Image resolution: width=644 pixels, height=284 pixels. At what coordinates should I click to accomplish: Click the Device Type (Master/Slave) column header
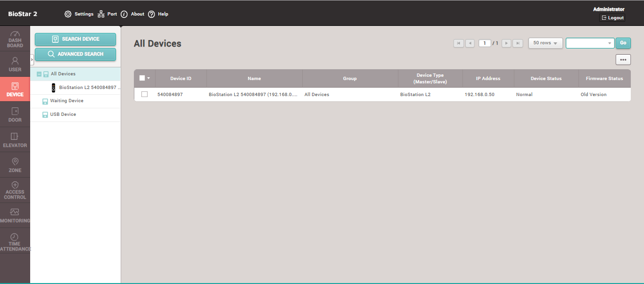[430, 79]
